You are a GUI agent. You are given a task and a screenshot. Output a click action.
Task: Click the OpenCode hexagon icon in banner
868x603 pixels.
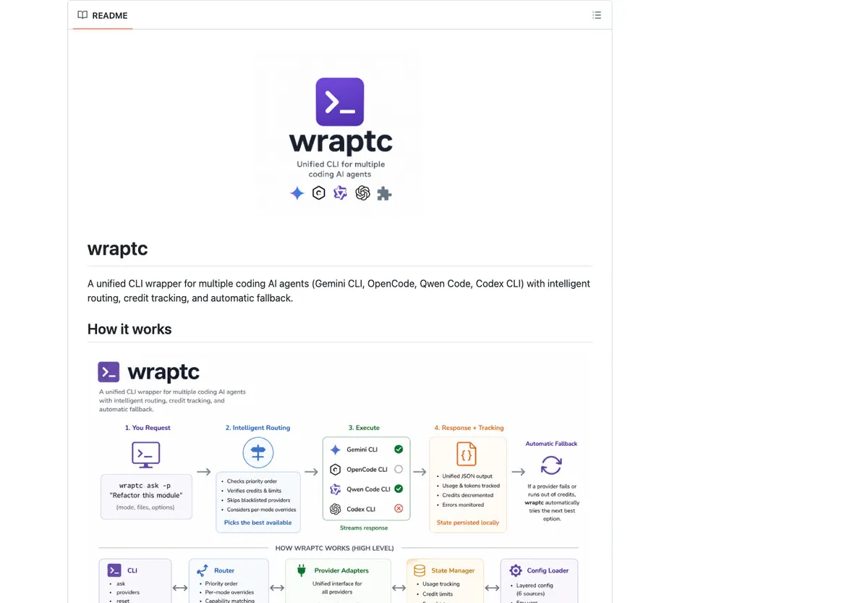click(318, 193)
